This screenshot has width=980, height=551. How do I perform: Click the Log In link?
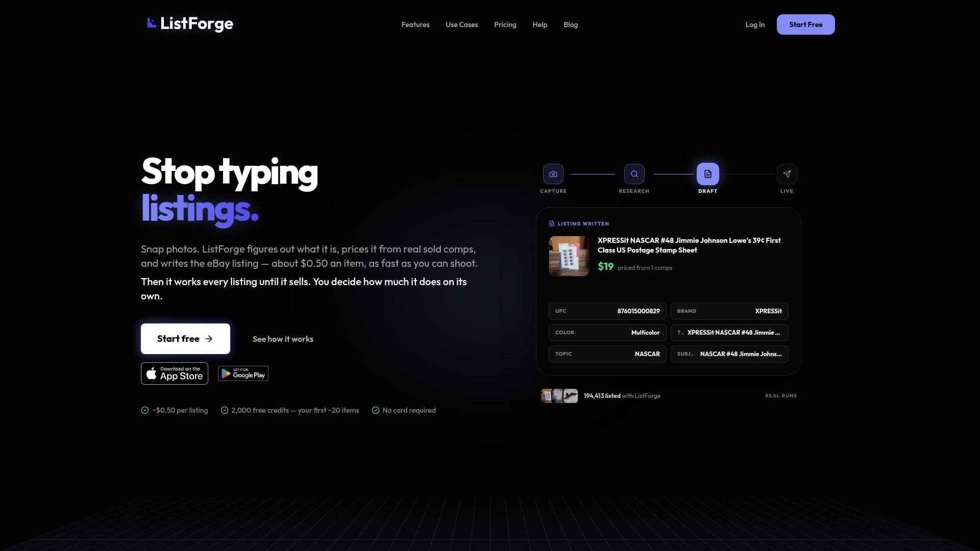click(x=755, y=24)
